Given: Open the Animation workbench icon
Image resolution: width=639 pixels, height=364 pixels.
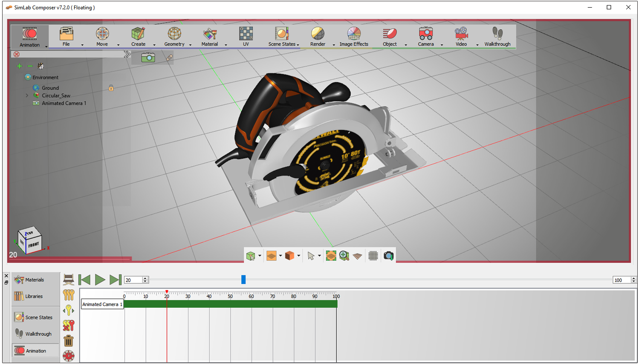Looking at the screenshot, I should 29,34.
